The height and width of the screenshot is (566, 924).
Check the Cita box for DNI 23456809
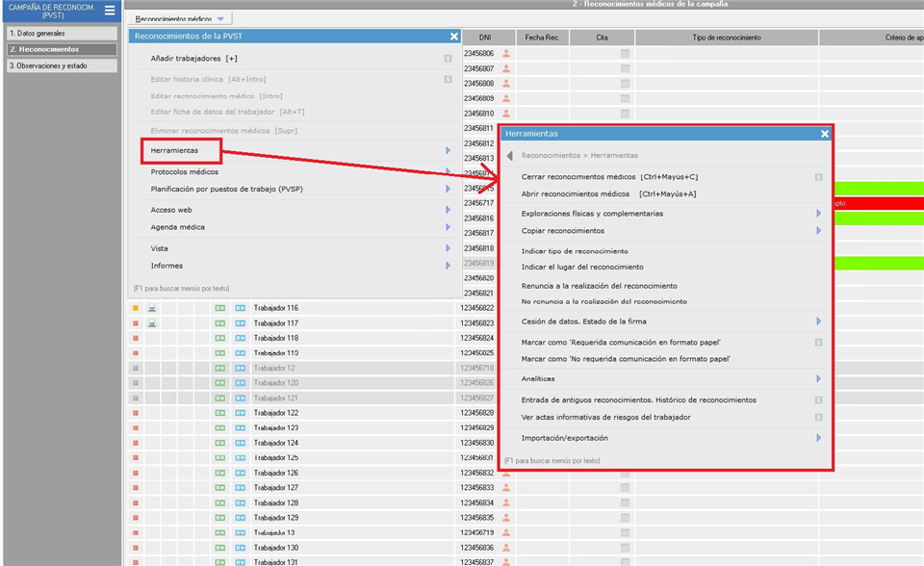(x=625, y=98)
